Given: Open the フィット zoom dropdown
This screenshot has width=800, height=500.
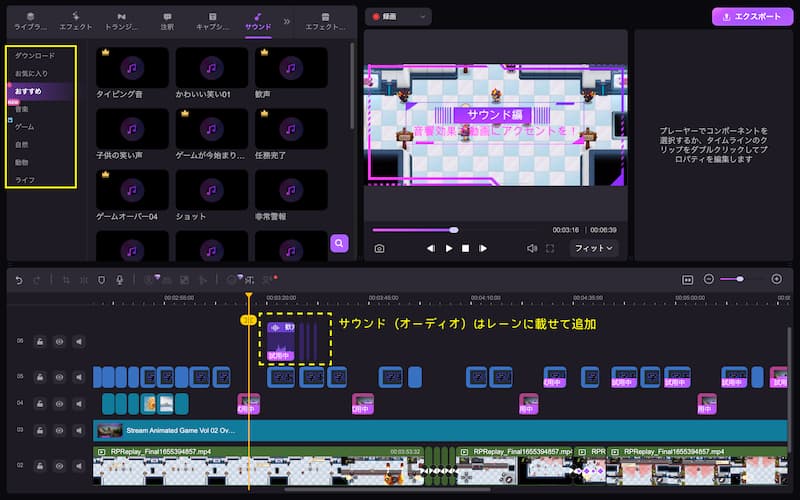Looking at the screenshot, I should (593, 248).
